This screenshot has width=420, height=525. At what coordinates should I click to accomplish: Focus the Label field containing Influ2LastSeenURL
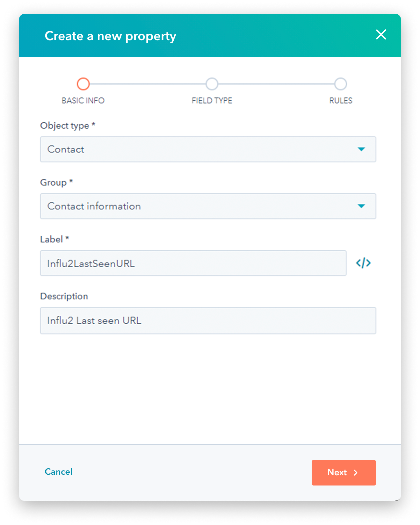pos(193,263)
